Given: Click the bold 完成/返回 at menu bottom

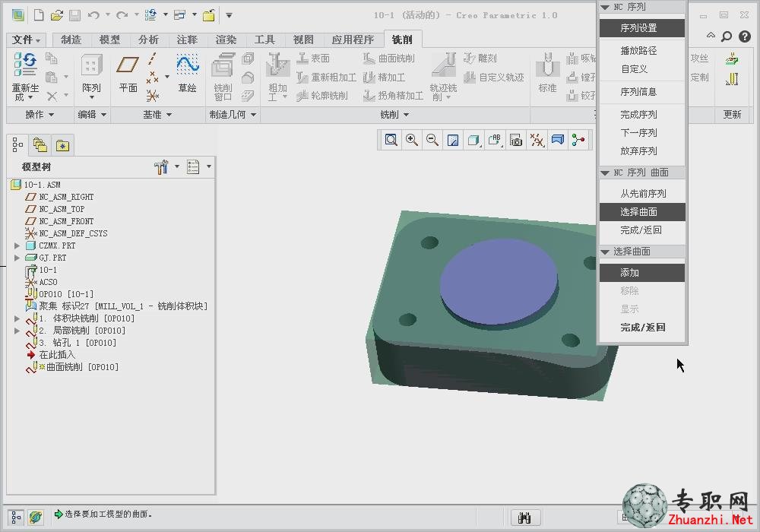Looking at the screenshot, I should click(643, 328).
